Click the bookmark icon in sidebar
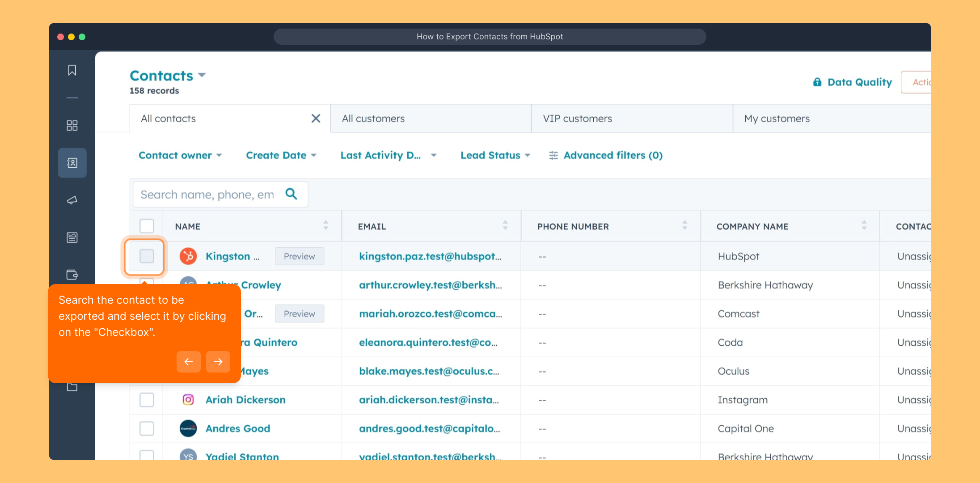Viewport: 980px width, 483px height. (72, 70)
